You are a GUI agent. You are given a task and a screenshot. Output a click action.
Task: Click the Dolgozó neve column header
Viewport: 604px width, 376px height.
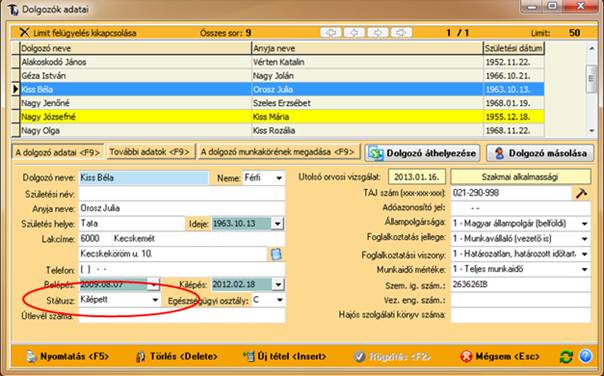click(x=136, y=48)
